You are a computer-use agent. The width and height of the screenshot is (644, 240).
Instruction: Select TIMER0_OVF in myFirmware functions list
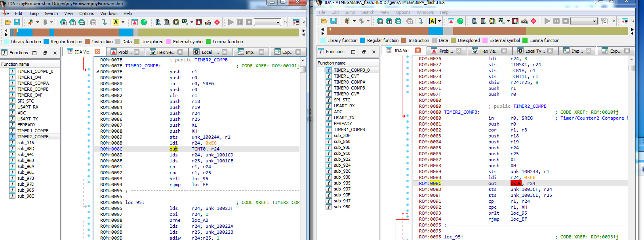tap(30, 95)
